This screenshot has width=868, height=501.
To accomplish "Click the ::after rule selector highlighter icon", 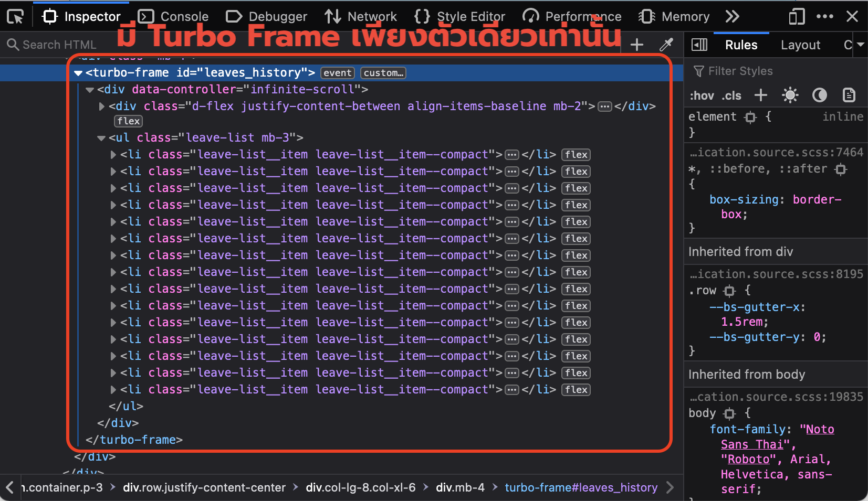I will 841,169.
